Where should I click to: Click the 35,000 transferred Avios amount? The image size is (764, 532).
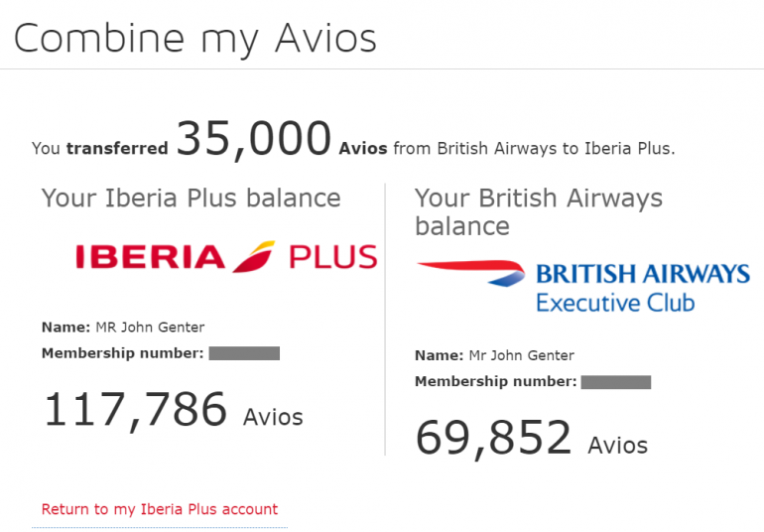click(253, 141)
